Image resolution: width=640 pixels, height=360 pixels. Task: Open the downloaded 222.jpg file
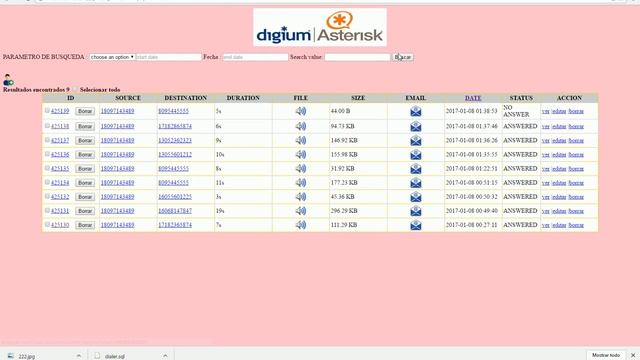pyautogui.click(x=27, y=356)
